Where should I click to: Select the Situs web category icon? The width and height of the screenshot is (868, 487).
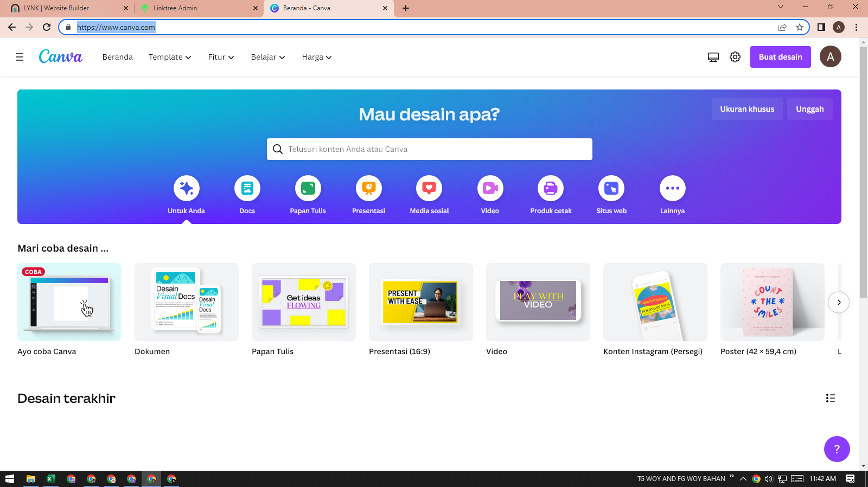click(x=611, y=188)
